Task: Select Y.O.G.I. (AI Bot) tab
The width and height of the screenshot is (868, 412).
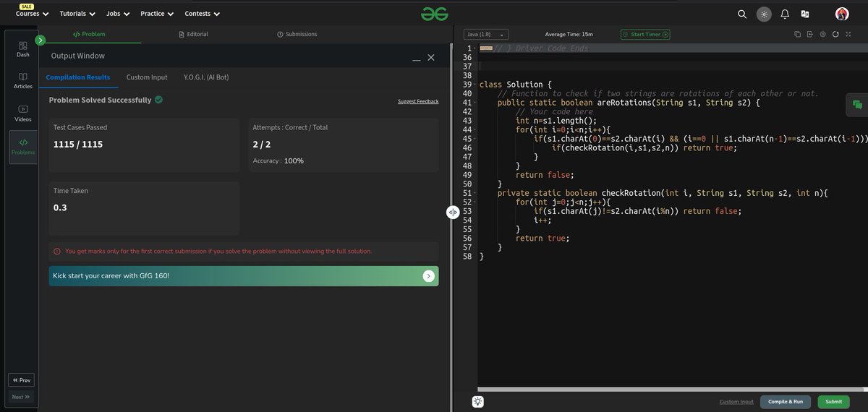Action: click(x=206, y=77)
